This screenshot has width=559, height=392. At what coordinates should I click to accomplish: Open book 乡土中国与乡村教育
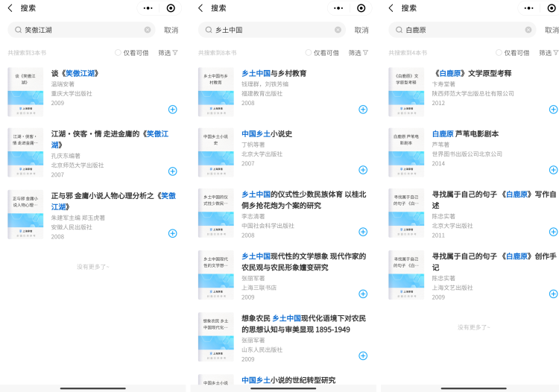coord(274,73)
